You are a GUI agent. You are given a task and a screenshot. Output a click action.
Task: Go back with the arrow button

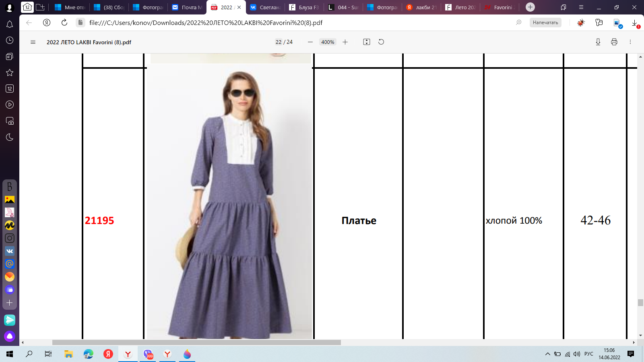pos(29,23)
